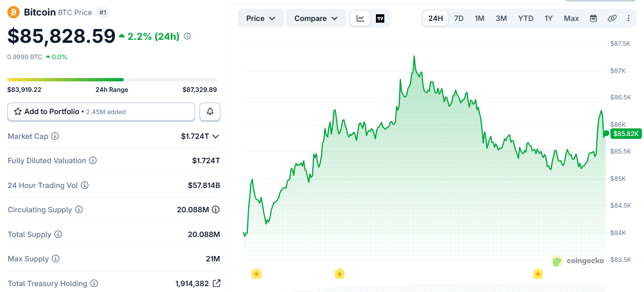Select the YTD time range tab
The height and width of the screenshot is (292, 644).
pyautogui.click(x=526, y=18)
